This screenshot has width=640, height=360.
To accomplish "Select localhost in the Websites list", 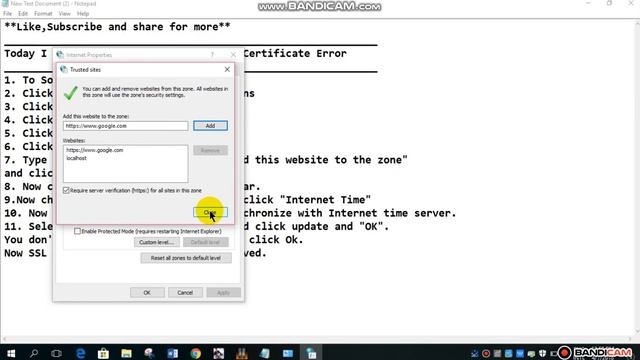I will (x=76, y=158).
